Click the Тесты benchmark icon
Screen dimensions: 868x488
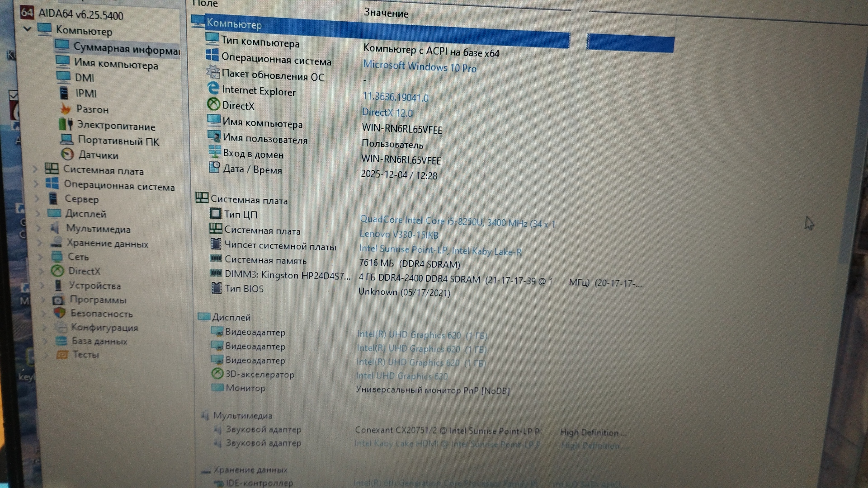[61, 354]
